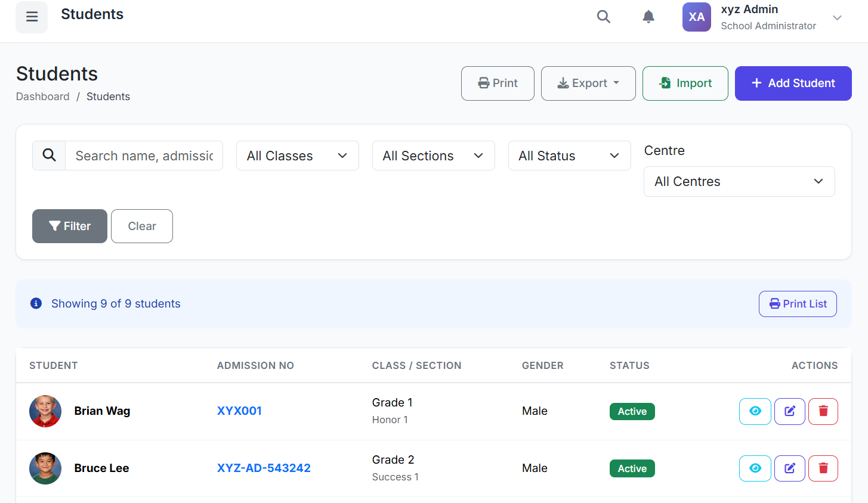868x503 pixels.
Task: Click edit icon for Bruce Lee
Action: click(x=789, y=468)
